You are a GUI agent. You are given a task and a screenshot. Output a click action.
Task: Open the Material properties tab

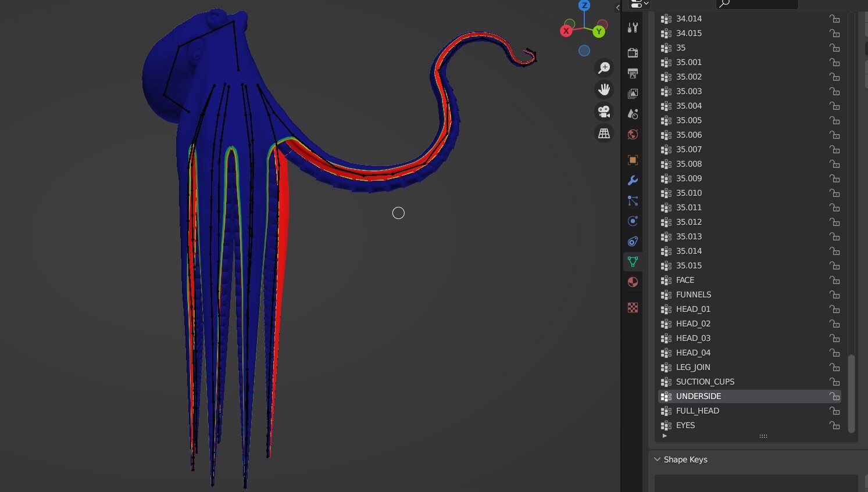tap(633, 282)
